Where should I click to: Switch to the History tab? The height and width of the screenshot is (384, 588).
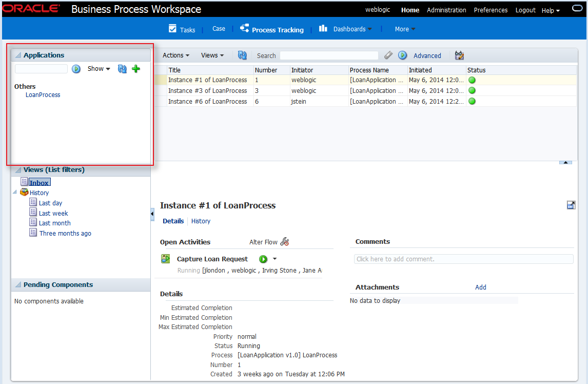(201, 221)
